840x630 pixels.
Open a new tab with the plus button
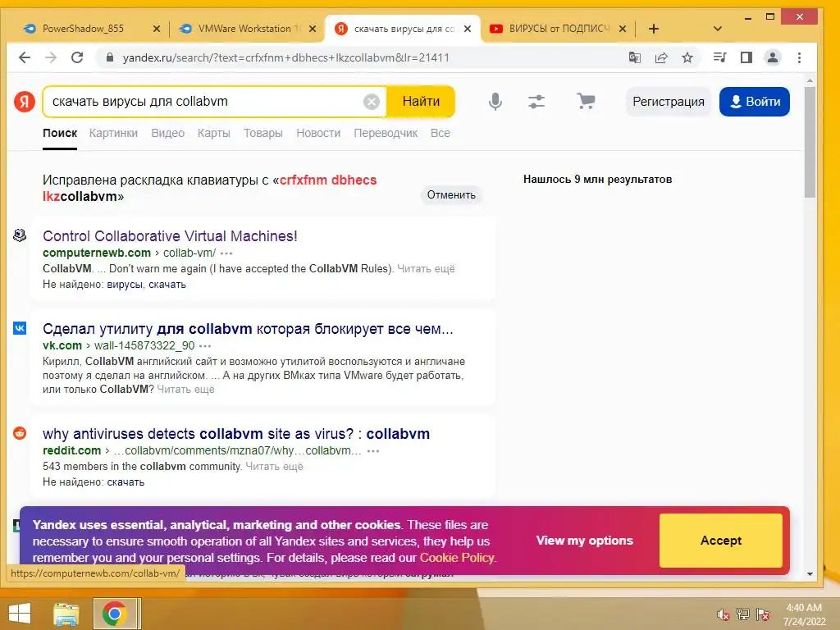654,29
